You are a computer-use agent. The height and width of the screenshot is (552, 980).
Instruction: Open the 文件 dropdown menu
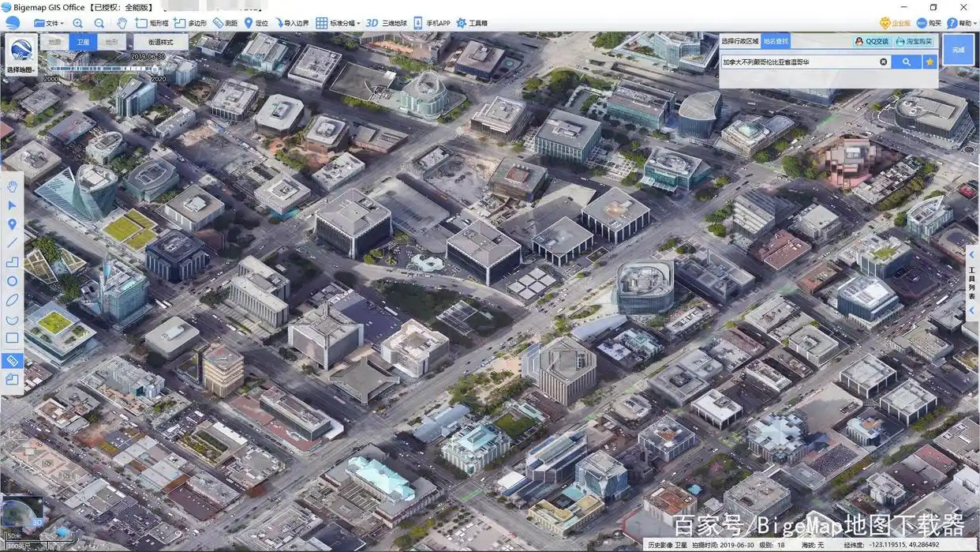pyautogui.click(x=49, y=24)
